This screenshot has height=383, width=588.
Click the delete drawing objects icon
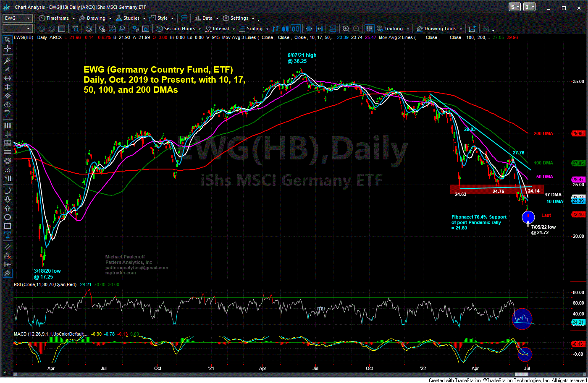click(7, 256)
